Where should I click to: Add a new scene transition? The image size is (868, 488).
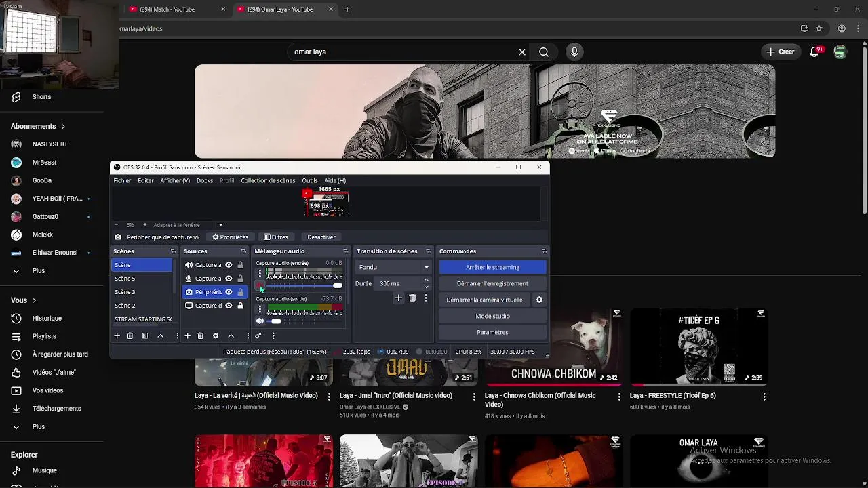click(399, 298)
